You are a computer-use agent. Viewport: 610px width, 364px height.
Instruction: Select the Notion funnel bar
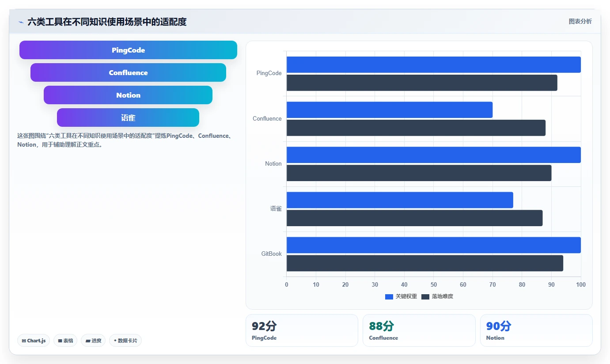[128, 95]
